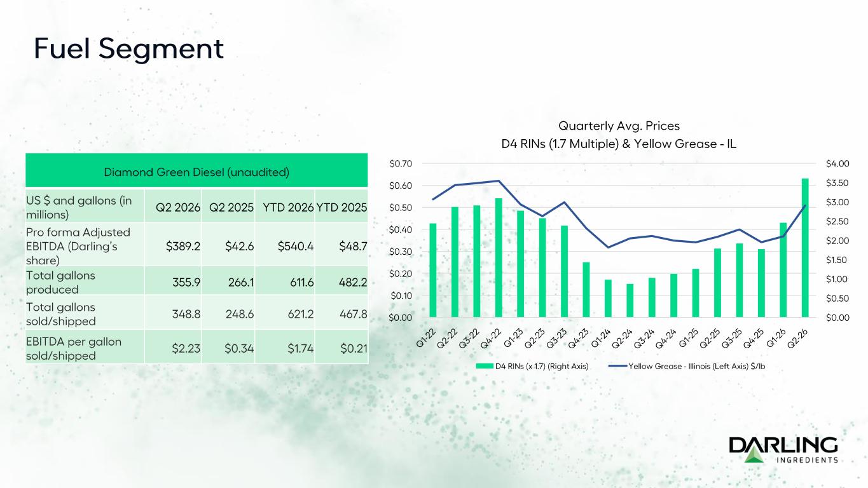Select the '$42.6' EBITDA value

tap(239, 246)
